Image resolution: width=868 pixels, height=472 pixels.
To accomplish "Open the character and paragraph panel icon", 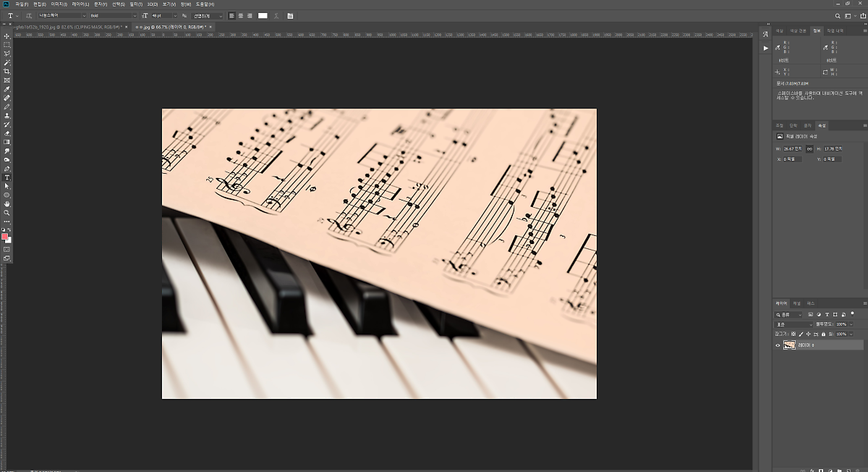I will 290,15.
